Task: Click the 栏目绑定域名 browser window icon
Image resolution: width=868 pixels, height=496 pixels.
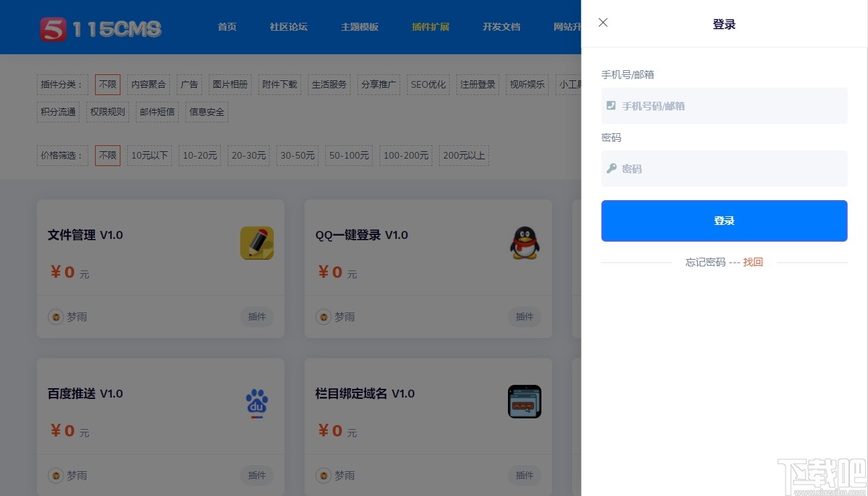Action: 525,402
